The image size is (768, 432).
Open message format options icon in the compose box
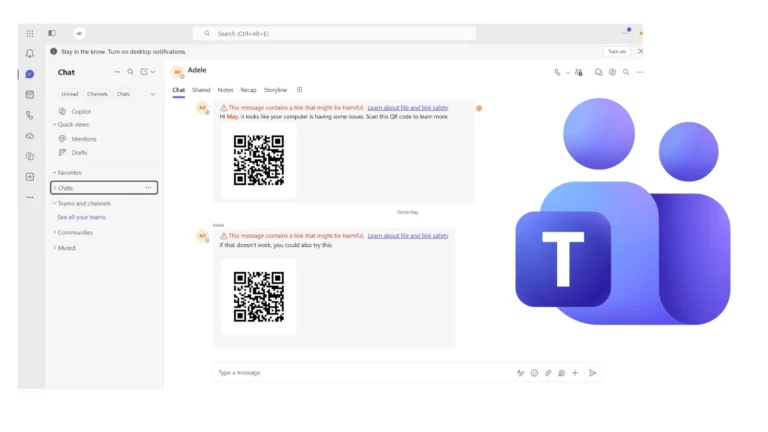pyautogui.click(x=520, y=373)
